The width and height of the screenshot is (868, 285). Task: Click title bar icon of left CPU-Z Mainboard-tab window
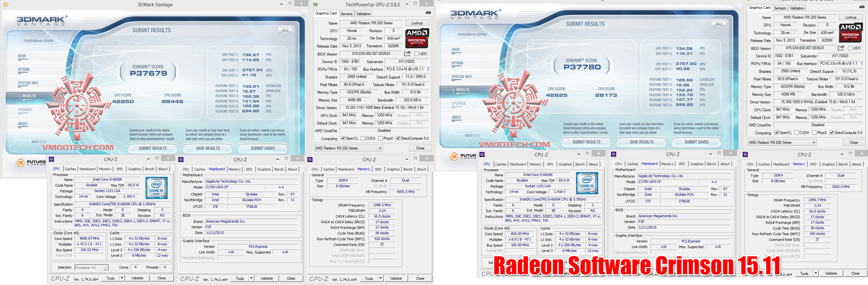(181, 160)
